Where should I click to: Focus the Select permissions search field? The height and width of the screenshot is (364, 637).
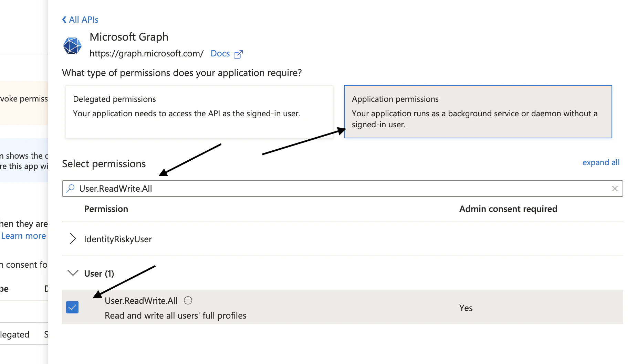click(343, 189)
